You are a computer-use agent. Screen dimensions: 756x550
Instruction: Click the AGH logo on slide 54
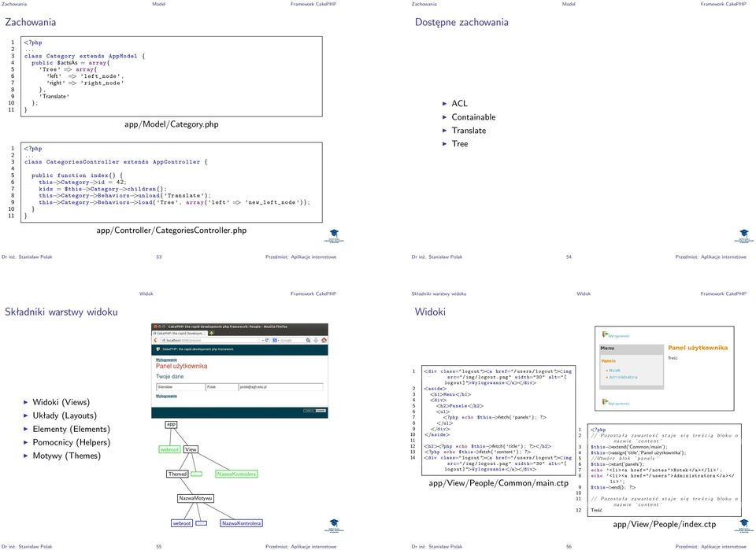pyautogui.click(x=744, y=236)
